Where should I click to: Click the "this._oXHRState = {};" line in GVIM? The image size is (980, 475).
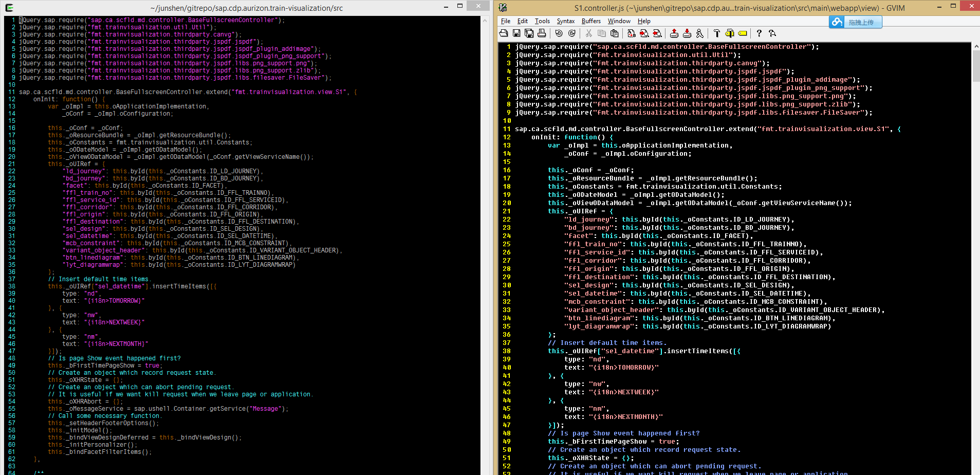591,458
